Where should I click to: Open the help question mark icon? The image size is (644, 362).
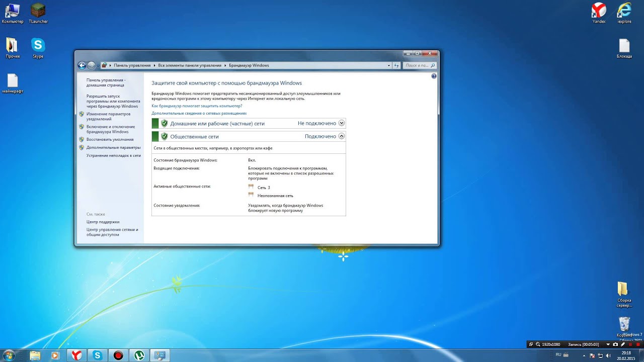tap(434, 76)
